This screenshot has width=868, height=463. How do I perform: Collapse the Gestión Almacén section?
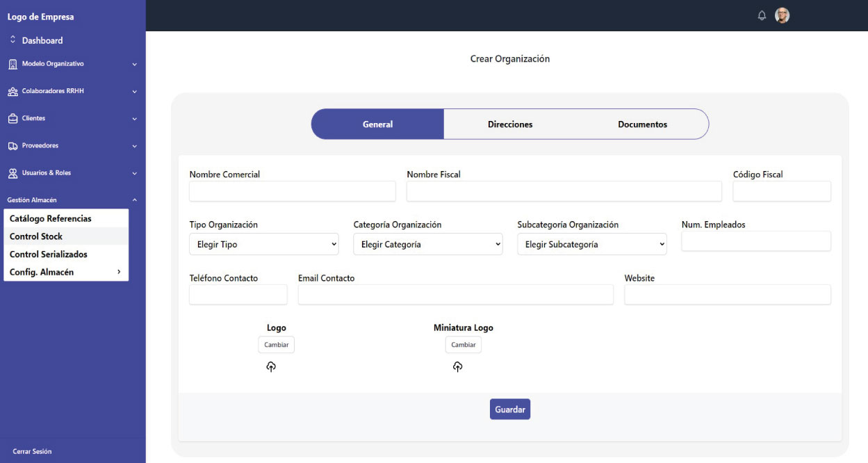(x=135, y=200)
